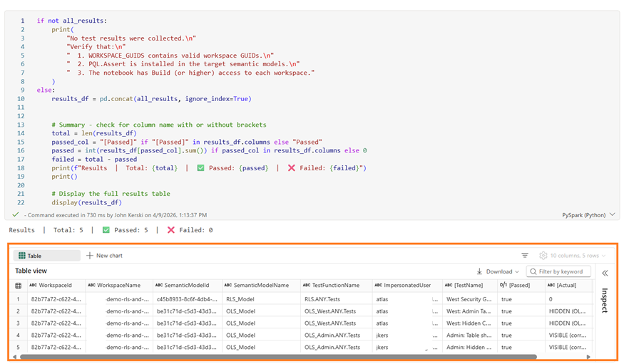This screenshot has width=624, height=364.
Task: Select row 3 number in table
Action: tap(18, 323)
